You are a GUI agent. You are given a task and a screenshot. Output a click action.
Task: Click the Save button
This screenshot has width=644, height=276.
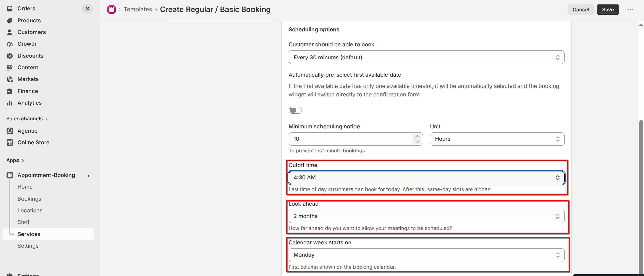coord(607,9)
